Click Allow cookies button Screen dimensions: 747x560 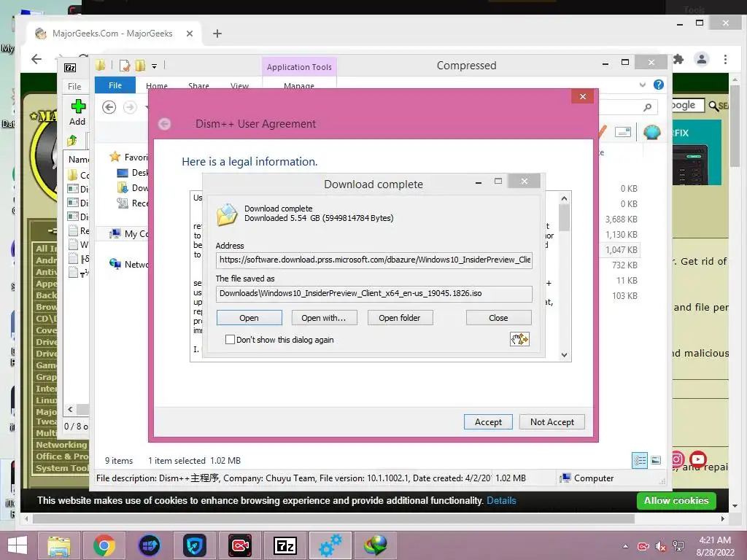click(676, 500)
